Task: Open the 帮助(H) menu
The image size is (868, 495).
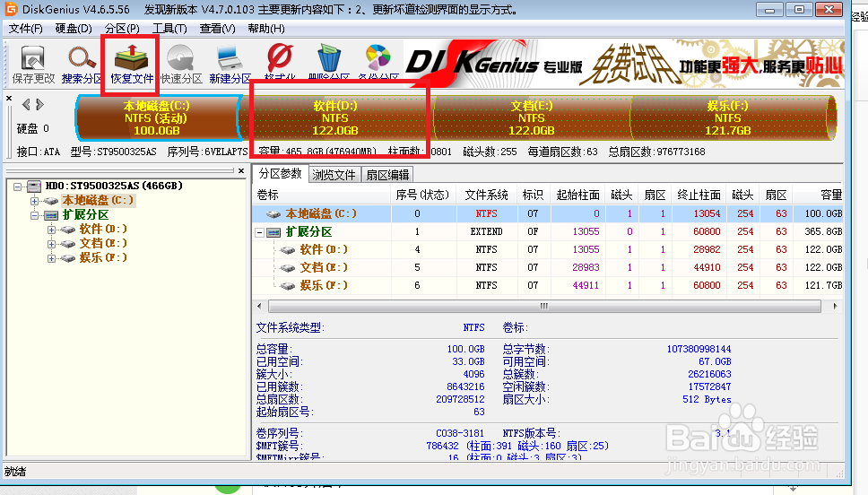Action: 266,28
